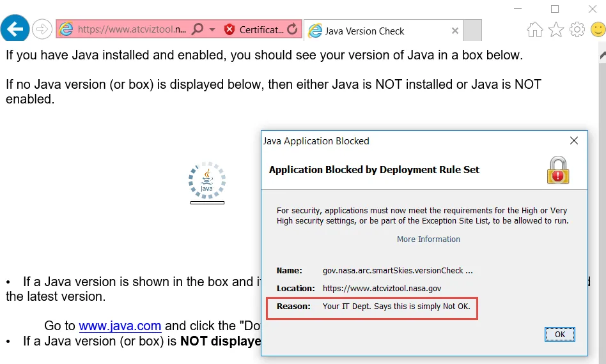
Task: Click 'Application Blocked by Deployment Rule Set' heading
Action: pyautogui.click(x=374, y=170)
